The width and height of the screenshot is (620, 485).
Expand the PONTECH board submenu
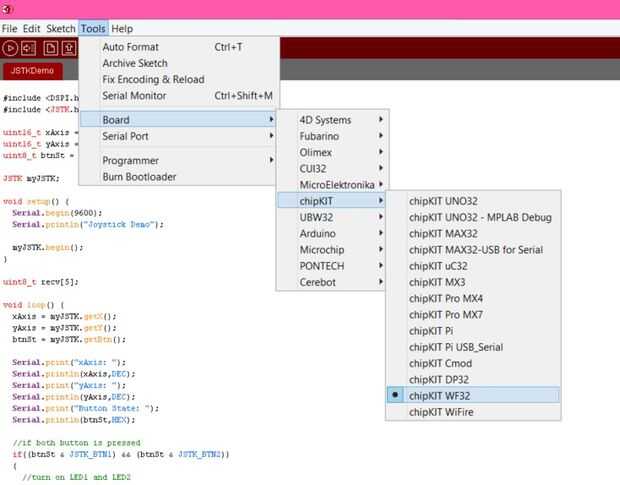click(x=333, y=266)
